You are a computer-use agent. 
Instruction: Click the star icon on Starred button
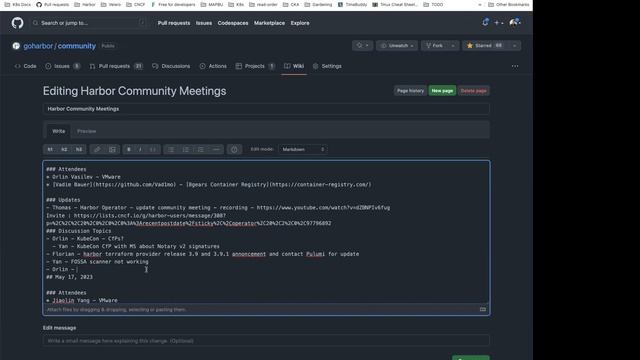pyautogui.click(x=470, y=46)
